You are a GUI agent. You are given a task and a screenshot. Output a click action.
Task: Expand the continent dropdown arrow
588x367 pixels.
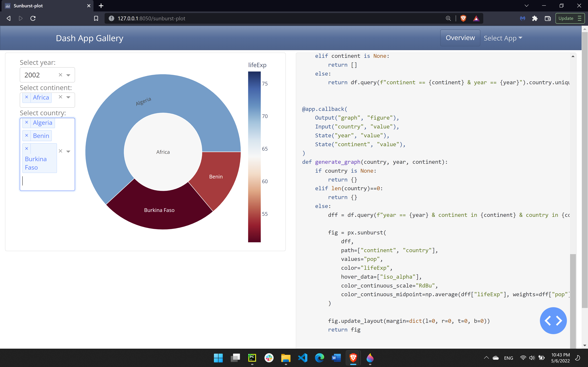pos(68,97)
